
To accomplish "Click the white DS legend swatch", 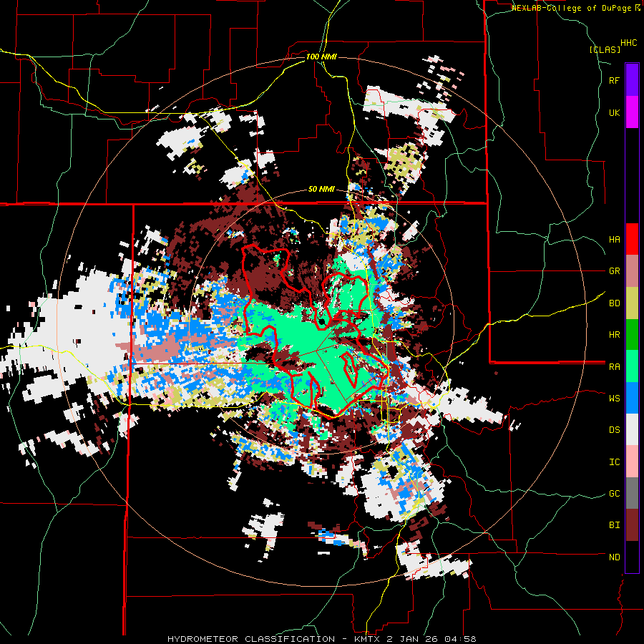I will (x=632, y=430).
